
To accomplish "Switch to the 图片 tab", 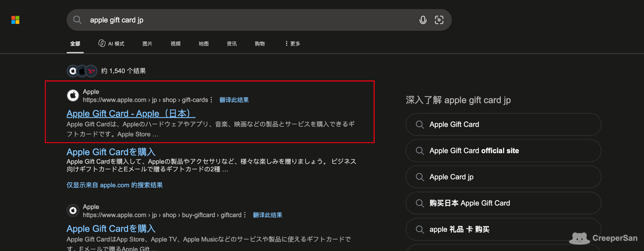I will 147,44.
